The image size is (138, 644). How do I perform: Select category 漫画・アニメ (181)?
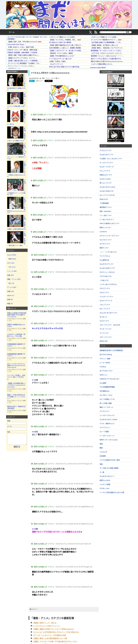coord(14,279)
